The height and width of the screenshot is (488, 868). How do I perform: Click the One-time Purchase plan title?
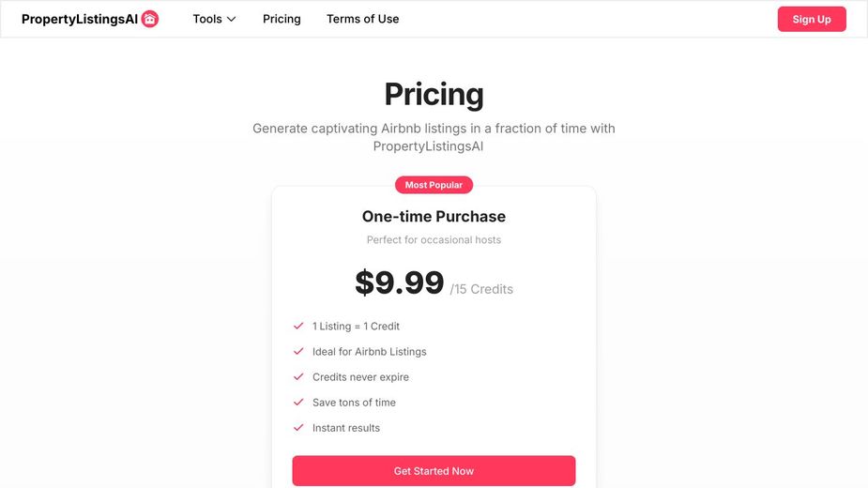point(434,216)
